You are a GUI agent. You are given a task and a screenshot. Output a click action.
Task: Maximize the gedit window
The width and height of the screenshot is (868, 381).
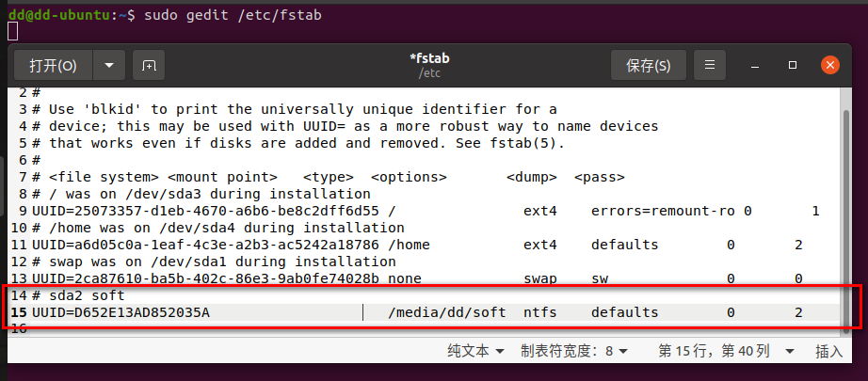pyautogui.click(x=793, y=66)
